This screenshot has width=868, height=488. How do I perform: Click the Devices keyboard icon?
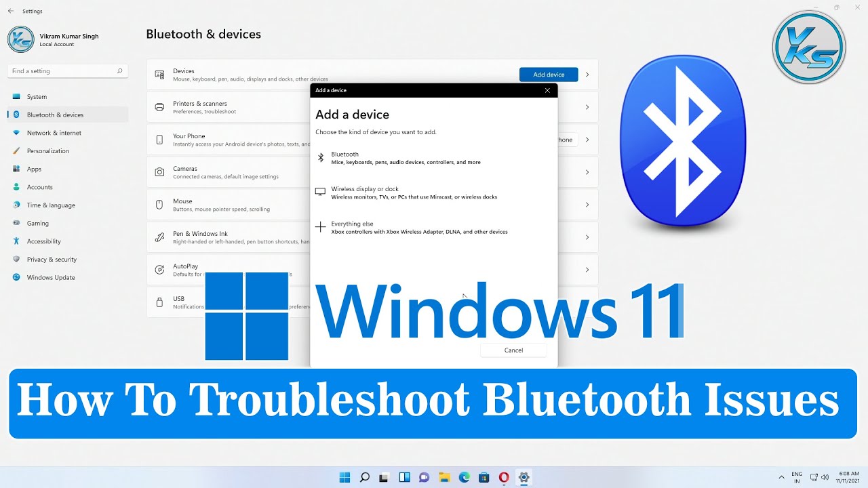pyautogui.click(x=159, y=75)
